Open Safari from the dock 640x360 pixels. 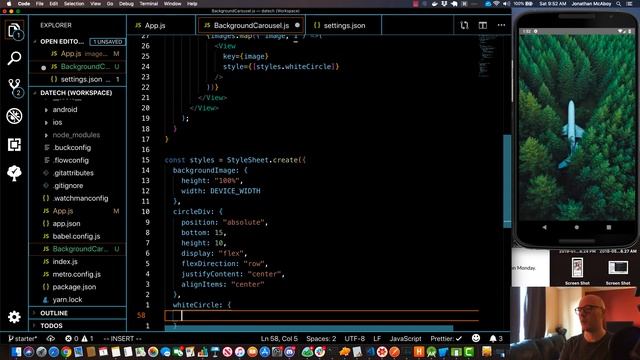point(53,351)
